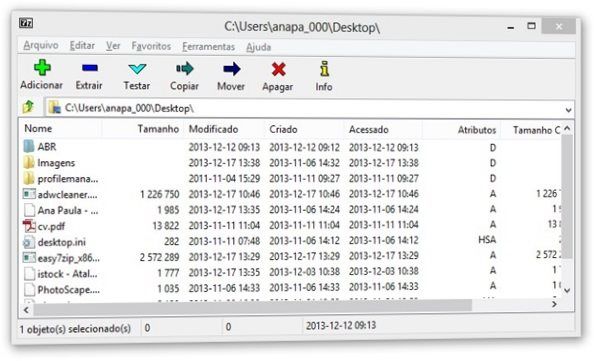
Task: Select the Imagens folder icon
Action: tap(29, 163)
